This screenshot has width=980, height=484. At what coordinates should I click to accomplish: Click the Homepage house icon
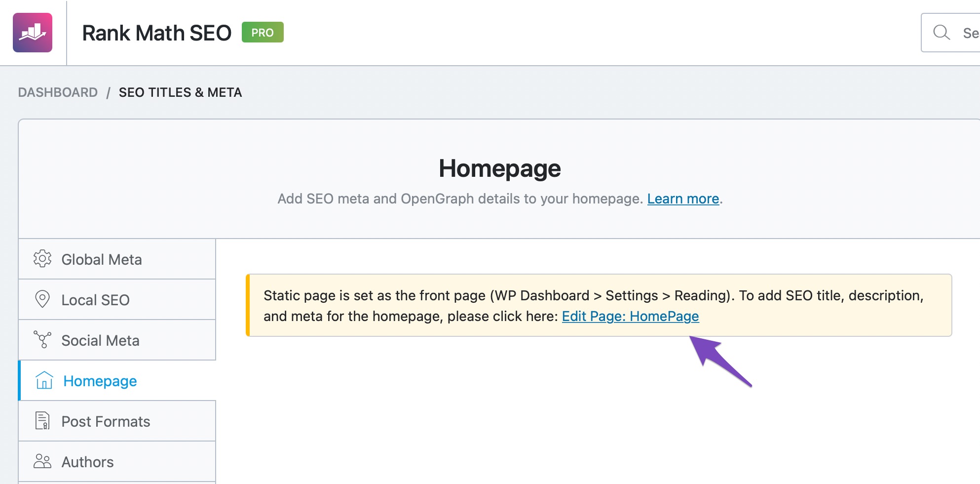pyautogui.click(x=44, y=380)
